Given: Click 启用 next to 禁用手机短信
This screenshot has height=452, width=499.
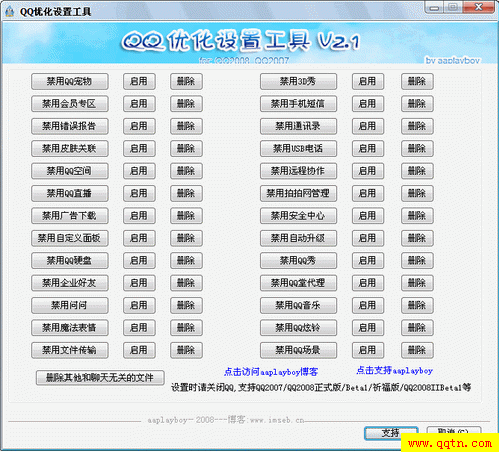Looking at the screenshot, I should pyautogui.click(x=368, y=104).
